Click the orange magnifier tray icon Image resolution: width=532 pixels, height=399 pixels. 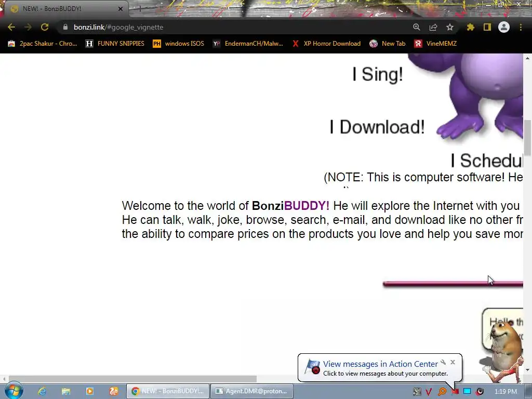442,392
